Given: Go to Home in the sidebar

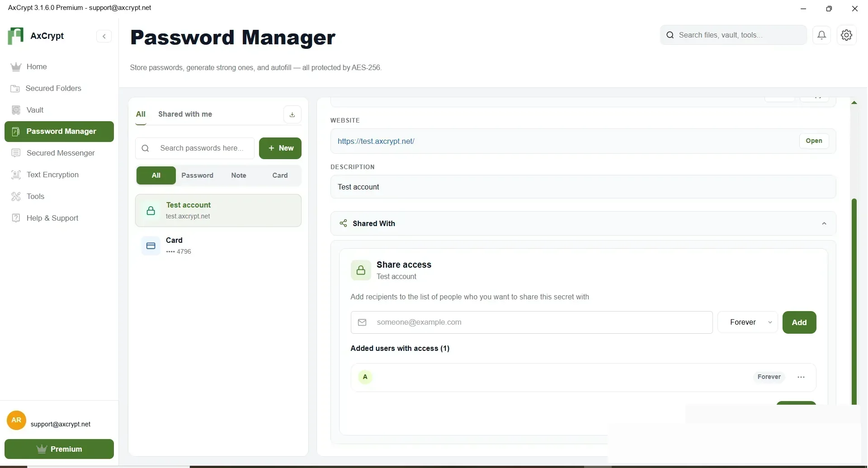Looking at the screenshot, I should pos(59,67).
